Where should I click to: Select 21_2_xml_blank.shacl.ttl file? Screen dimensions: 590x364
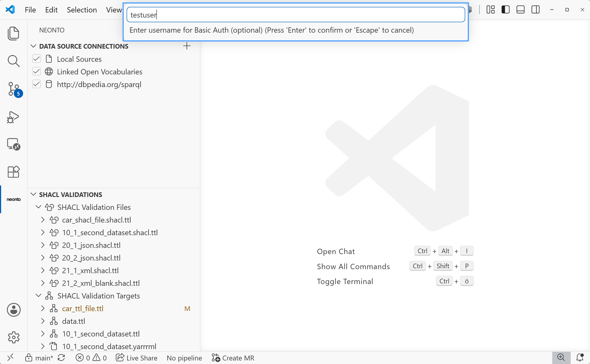[101, 283]
